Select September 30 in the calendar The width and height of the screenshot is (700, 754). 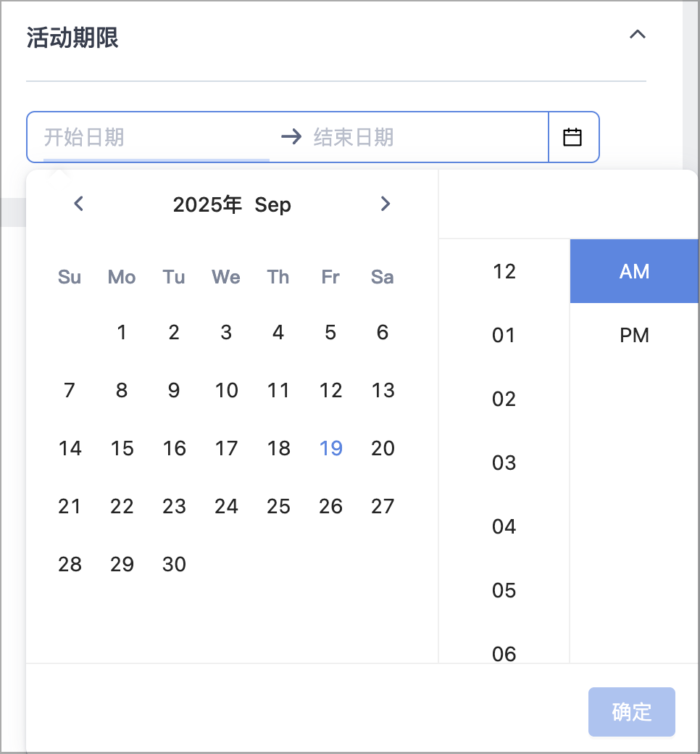pos(174,564)
